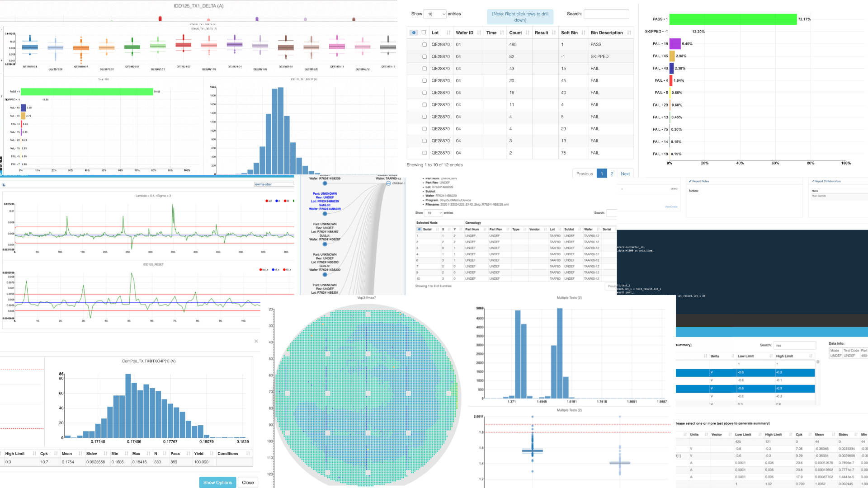Tick the select-all checkbox in the bin table header

424,32
